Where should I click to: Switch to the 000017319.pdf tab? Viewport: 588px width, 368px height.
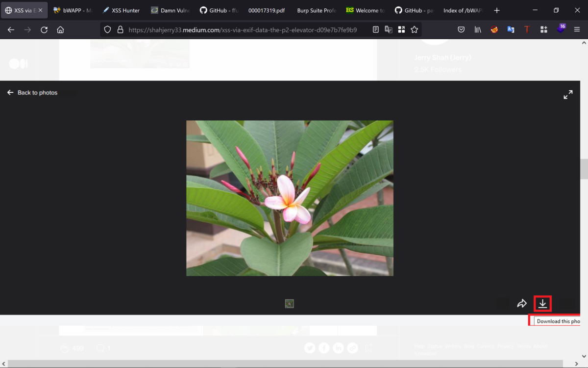click(267, 10)
